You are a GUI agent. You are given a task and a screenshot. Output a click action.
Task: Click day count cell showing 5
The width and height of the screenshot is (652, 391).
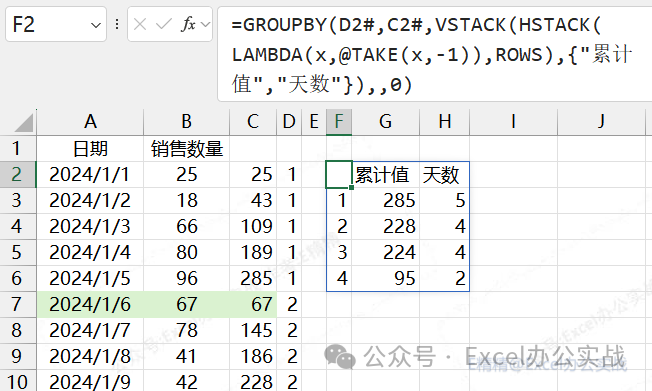(445, 200)
